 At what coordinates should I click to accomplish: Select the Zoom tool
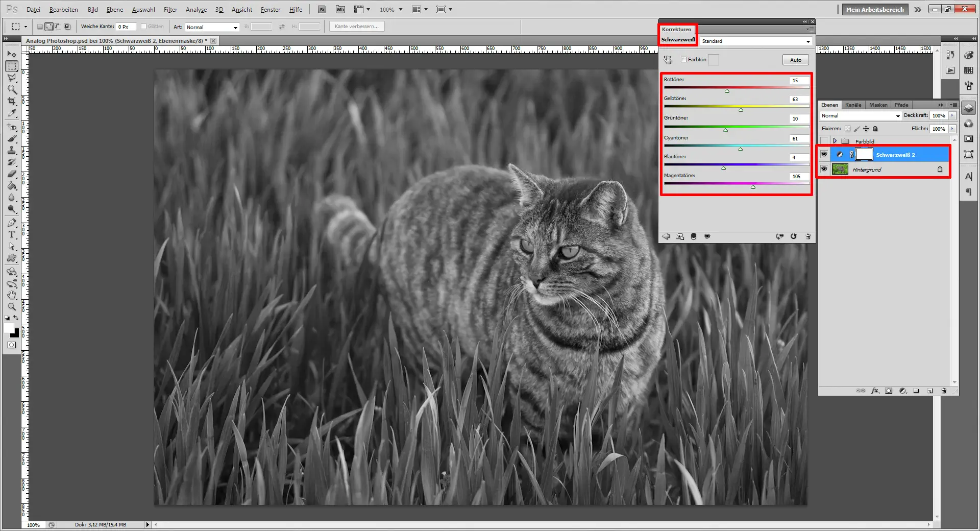pos(11,307)
